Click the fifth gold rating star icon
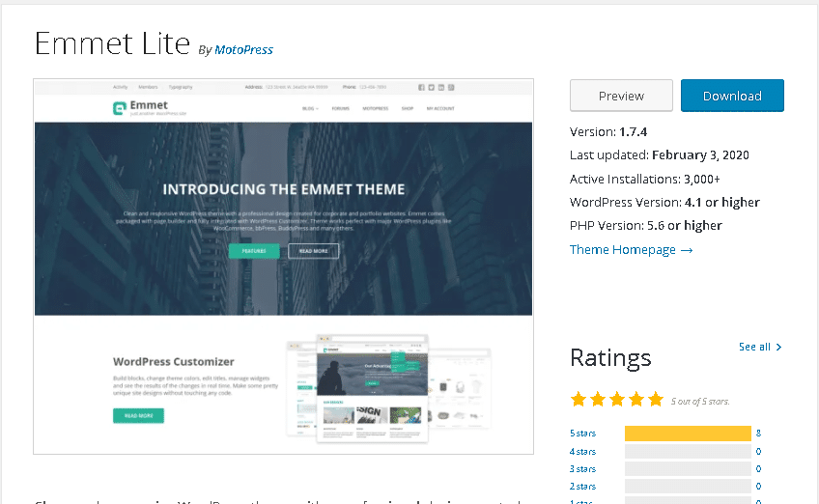819x504 pixels. tap(656, 400)
